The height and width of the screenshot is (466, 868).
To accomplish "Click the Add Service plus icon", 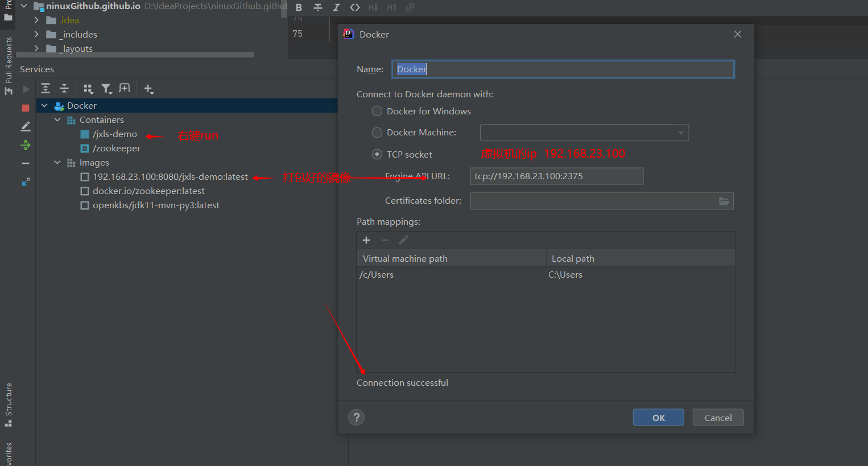I will pos(148,89).
